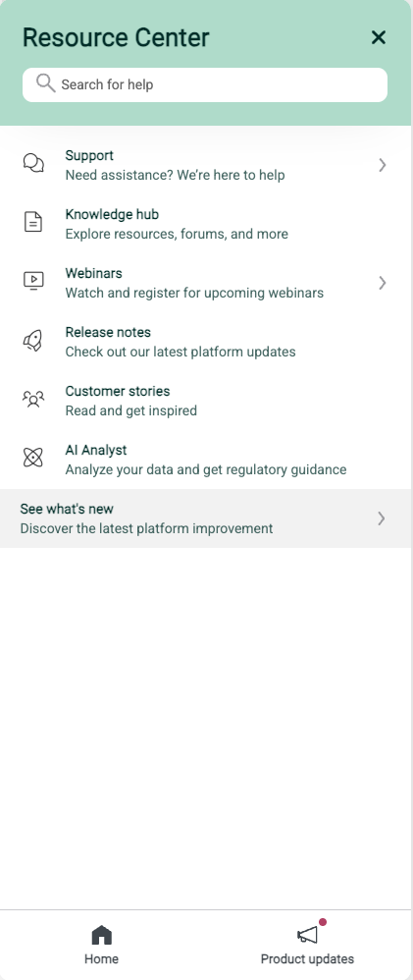Click the Release notes rocket icon
The image size is (413, 980).
33,340
